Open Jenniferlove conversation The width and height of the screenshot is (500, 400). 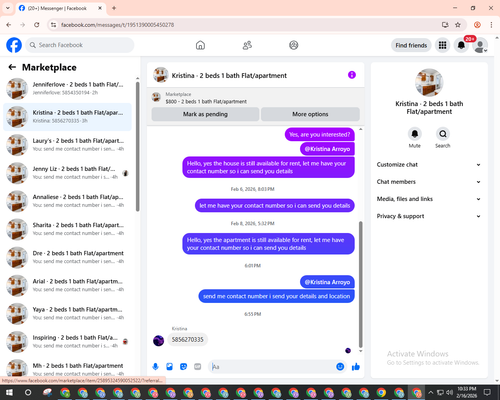68,89
